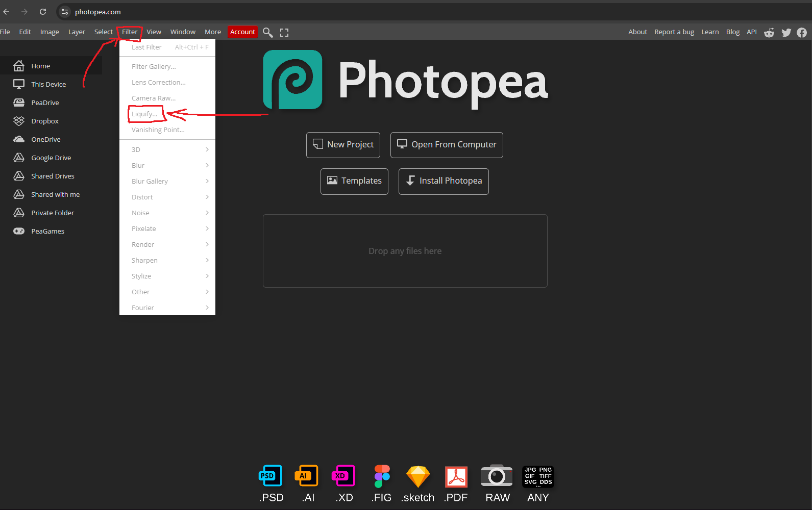Click the Templates button
This screenshot has height=510, width=812.
tap(354, 181)
